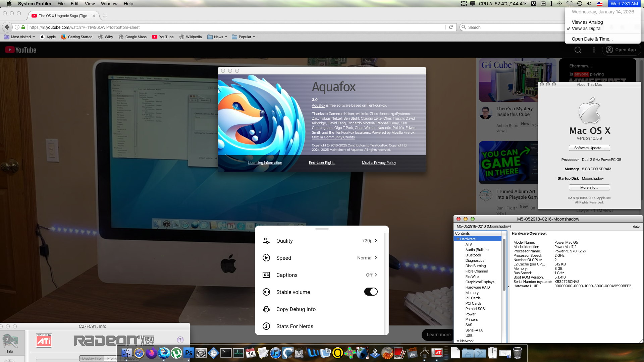Open the Window menu in System Profiler
The image size is (644, 362).
point(109,4)
